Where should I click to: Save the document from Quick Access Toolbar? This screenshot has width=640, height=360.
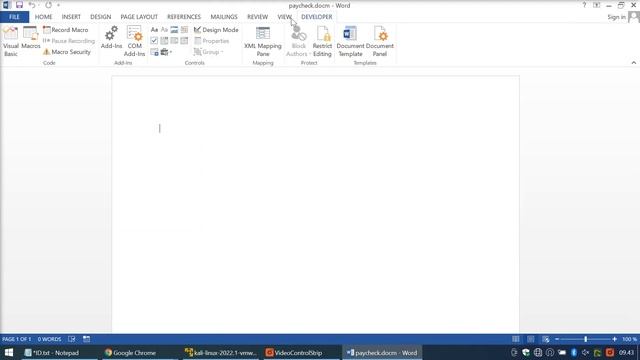(x=19, y=5)
